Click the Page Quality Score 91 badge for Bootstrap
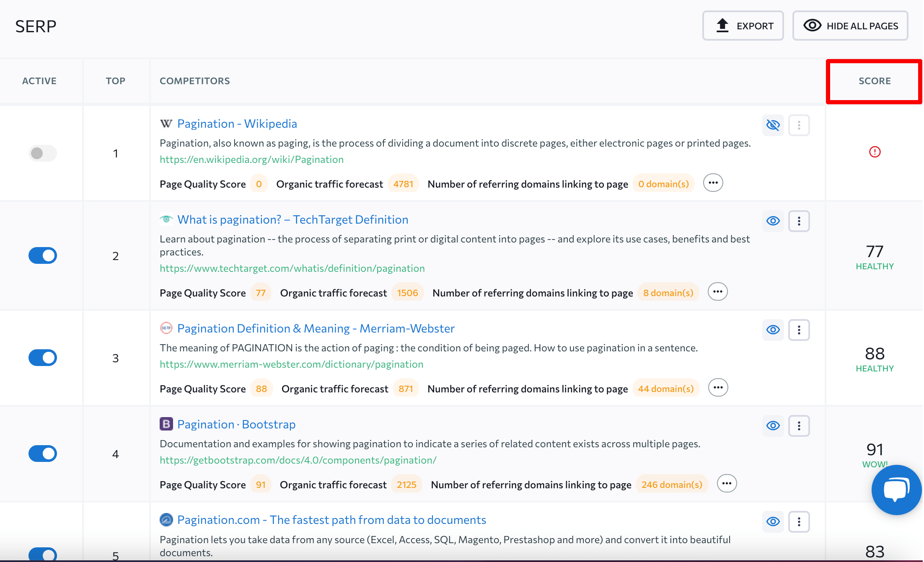 click(260, 485)
